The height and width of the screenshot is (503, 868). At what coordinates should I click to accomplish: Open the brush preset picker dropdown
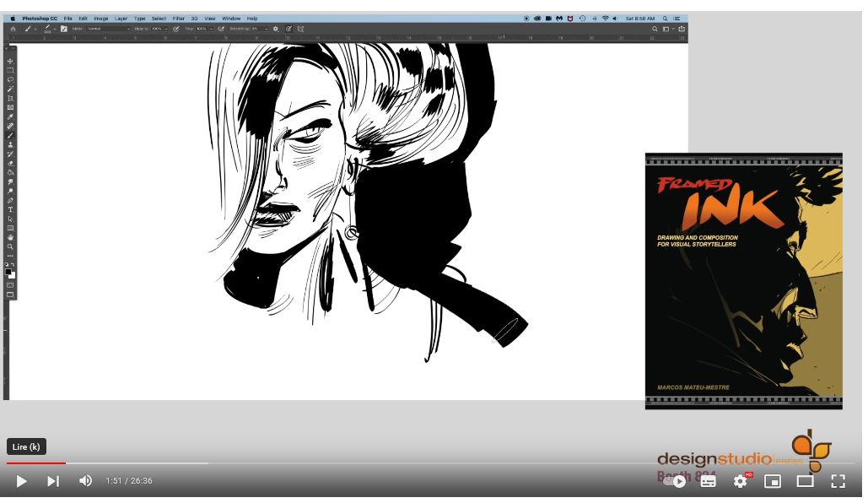[x=55, y=30]
